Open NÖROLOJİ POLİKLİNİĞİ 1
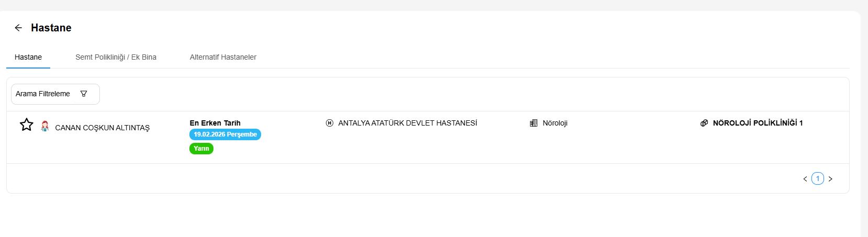 click(x=758, y=123)
